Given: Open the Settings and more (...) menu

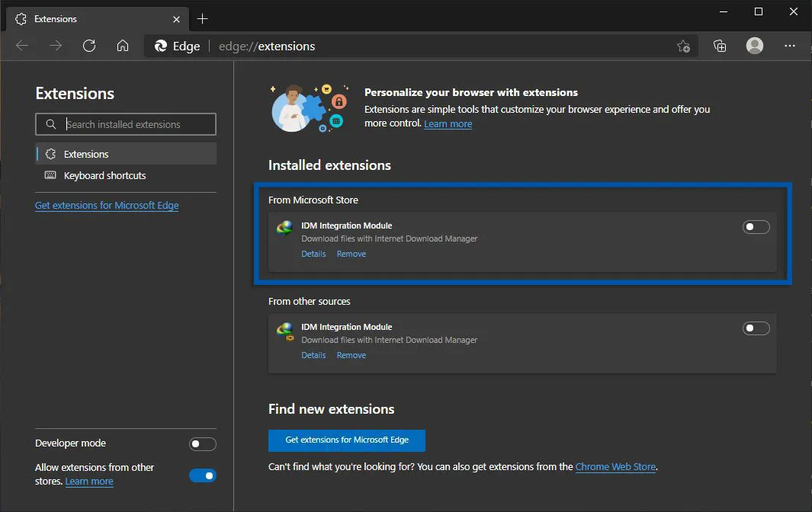Looking at the screenshot, I should coord(790,46).
